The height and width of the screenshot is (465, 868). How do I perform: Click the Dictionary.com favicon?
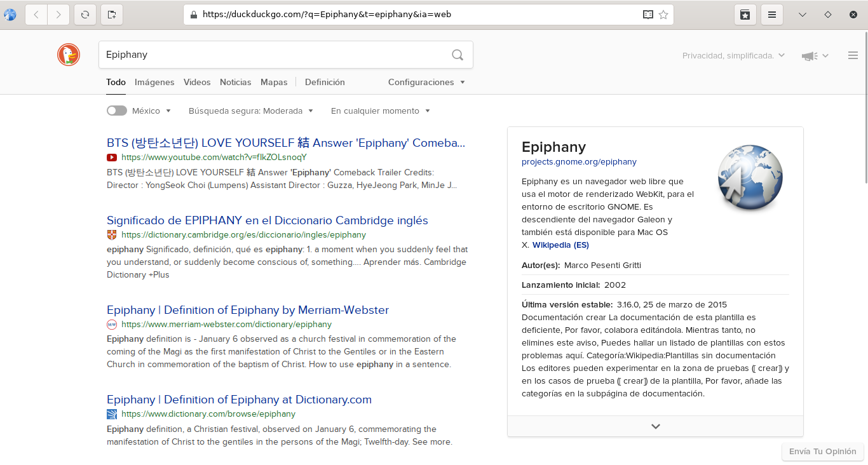click(x=112, y=414)
